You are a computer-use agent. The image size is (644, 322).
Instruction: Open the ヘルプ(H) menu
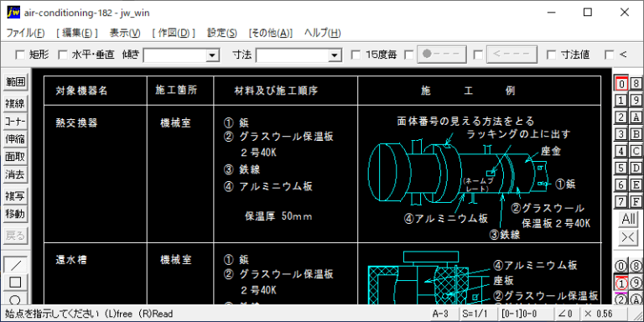(322, 34)
